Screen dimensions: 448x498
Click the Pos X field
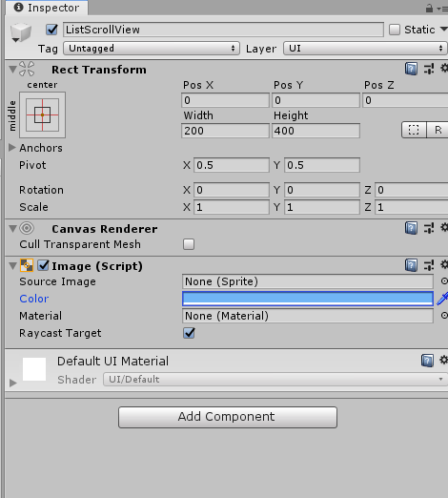pyautogui.click(x=225, y=100)
